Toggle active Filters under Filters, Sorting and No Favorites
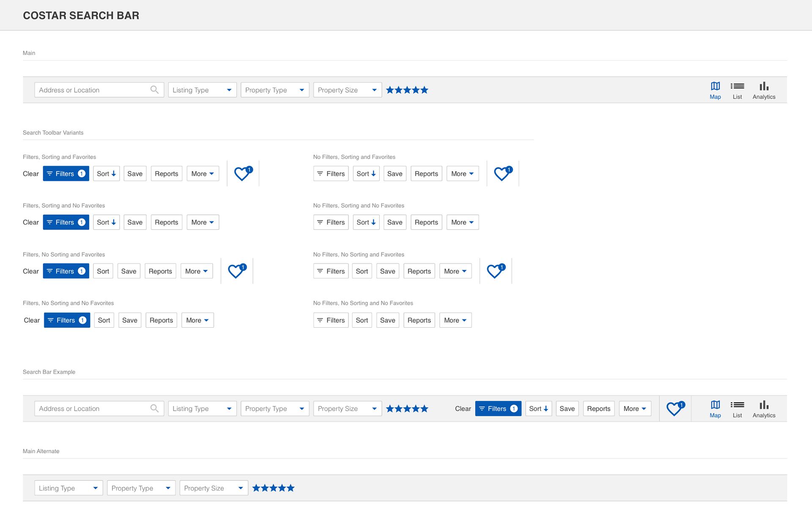The height and width of the screenshot is (524, 812). tap(66, 222)
